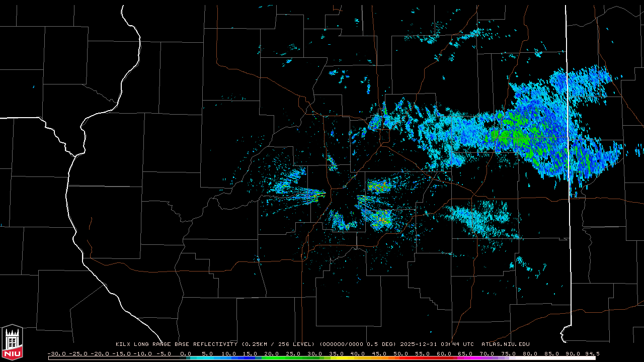Viewport: 644px width, 362px height.
Task: Click the 2025-12-31 03:44 UTC timestamp
Action: pyautogui.click(x=437, y=344)
